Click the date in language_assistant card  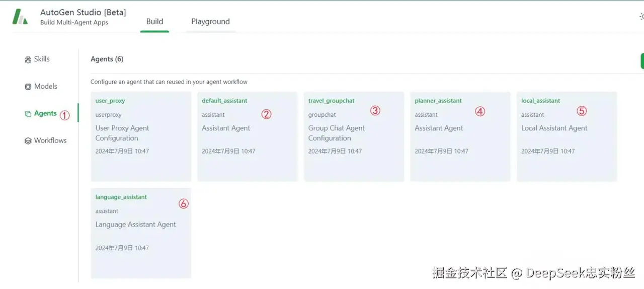click(122, 248)
